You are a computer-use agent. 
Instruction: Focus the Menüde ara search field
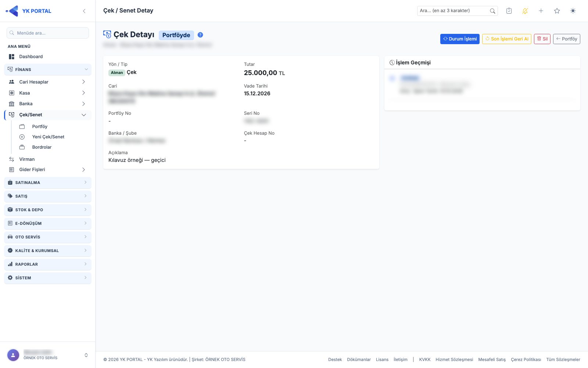[48, 33]
